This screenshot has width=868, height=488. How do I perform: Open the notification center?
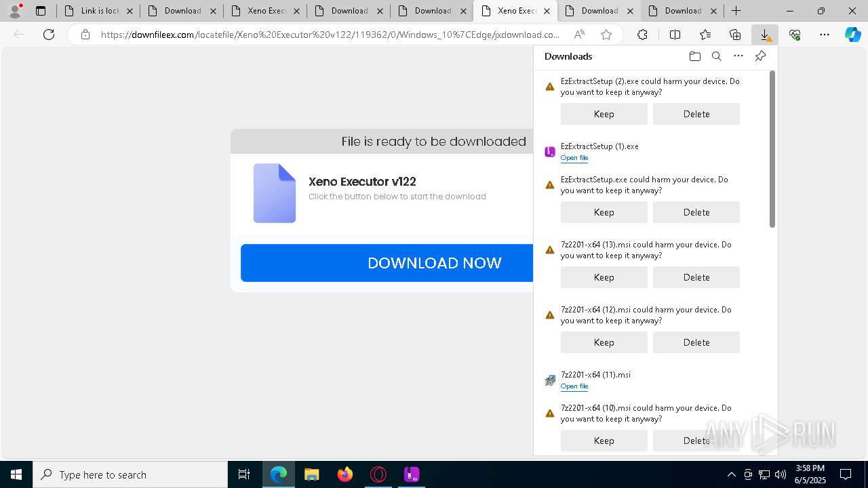[846, 474]
